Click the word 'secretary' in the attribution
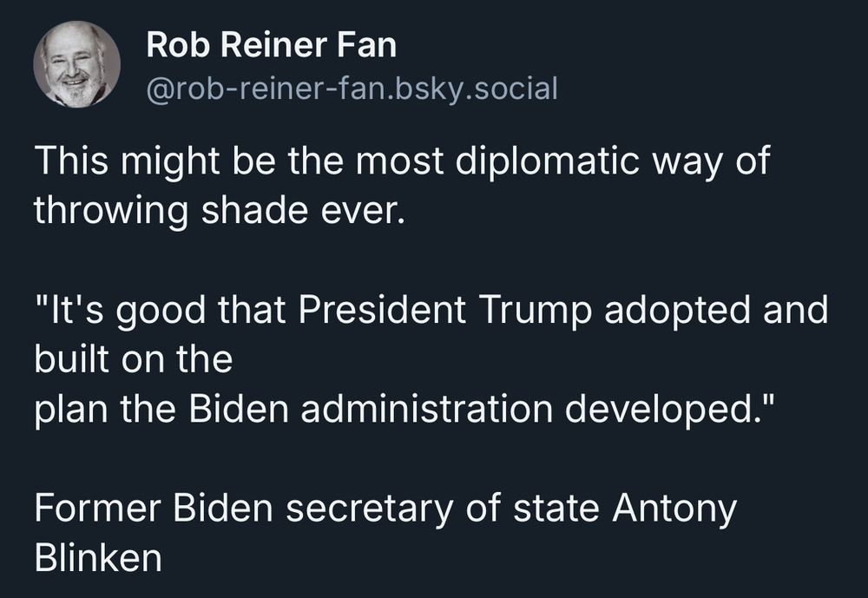 (x=369, y=510)
